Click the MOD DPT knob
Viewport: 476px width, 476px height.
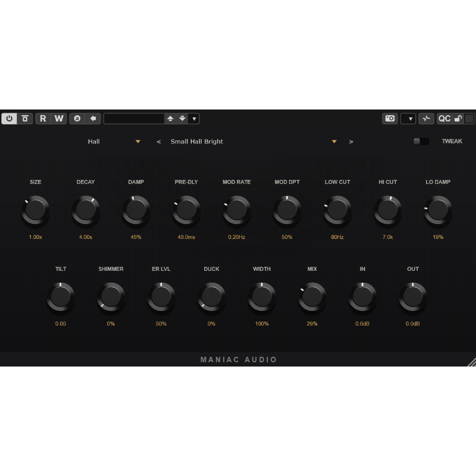[287, 210]
